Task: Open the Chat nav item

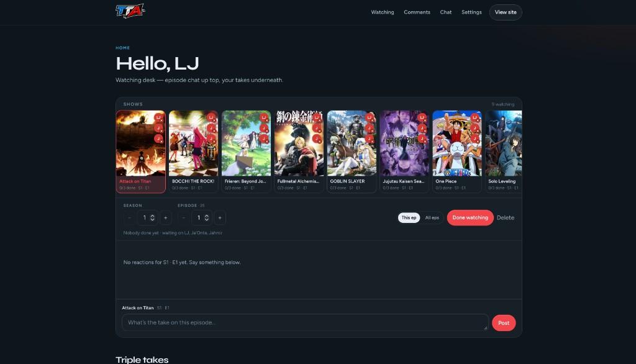Action: pyautogui.click(x=446, y=12)
